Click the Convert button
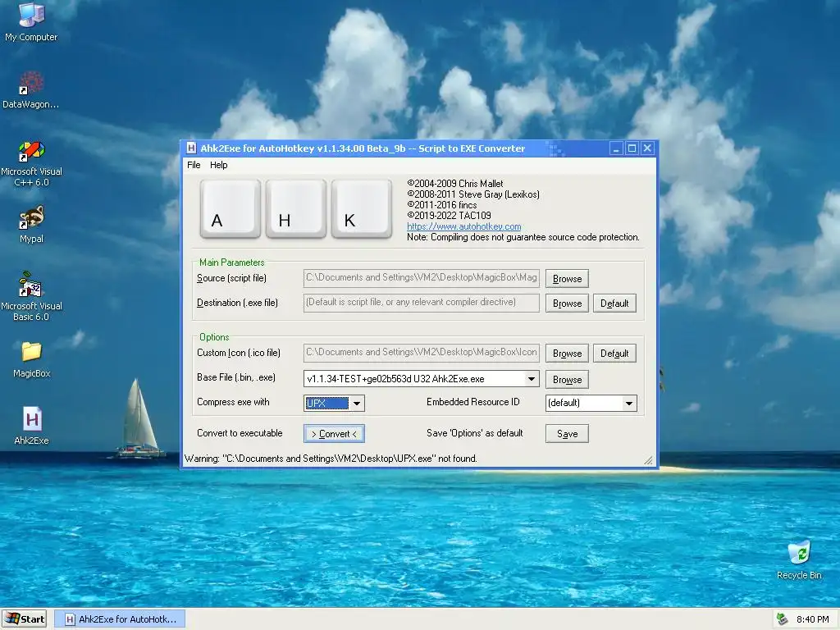840x630 pixels. (334, 433)
